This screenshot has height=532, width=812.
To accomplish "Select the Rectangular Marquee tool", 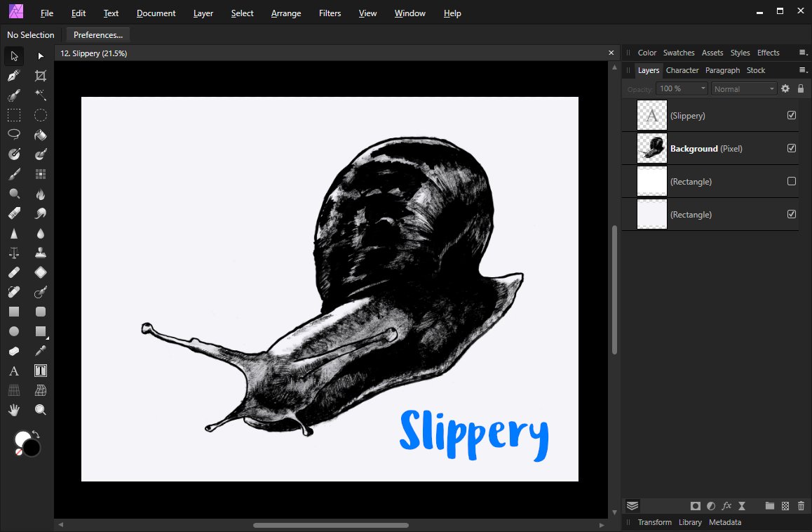I will [14, 115].
